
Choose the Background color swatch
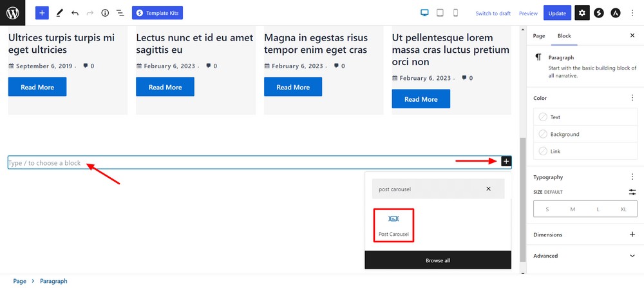(564, 134)
